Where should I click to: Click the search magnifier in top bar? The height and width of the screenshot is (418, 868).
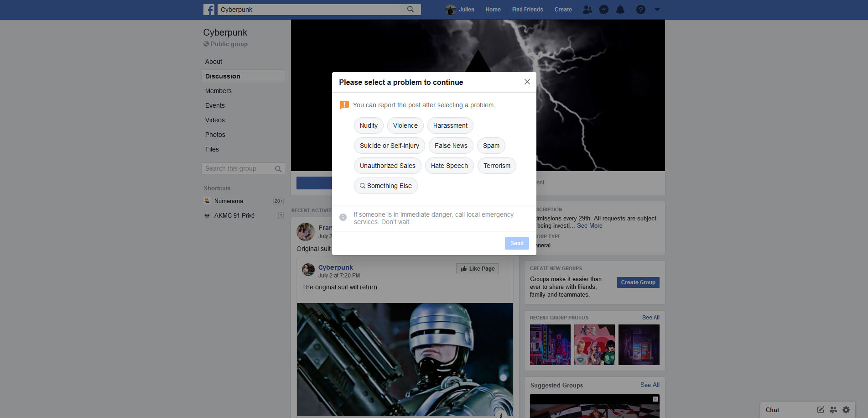coord(411,10)
